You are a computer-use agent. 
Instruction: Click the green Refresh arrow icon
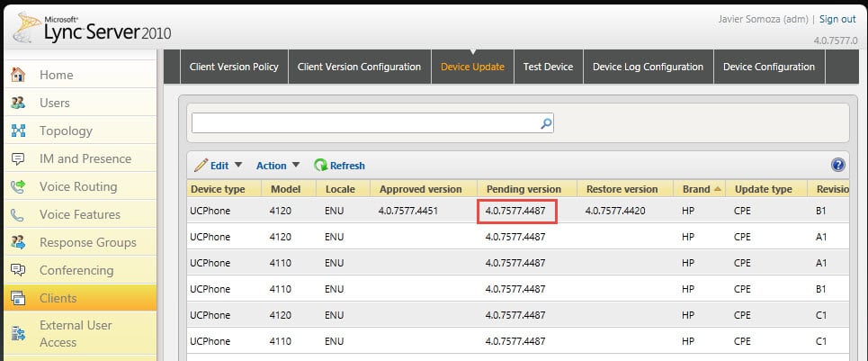[x=320, y=165]
